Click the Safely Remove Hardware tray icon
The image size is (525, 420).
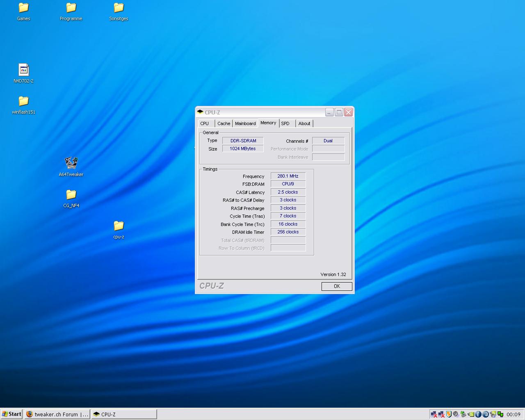(463, 414)
